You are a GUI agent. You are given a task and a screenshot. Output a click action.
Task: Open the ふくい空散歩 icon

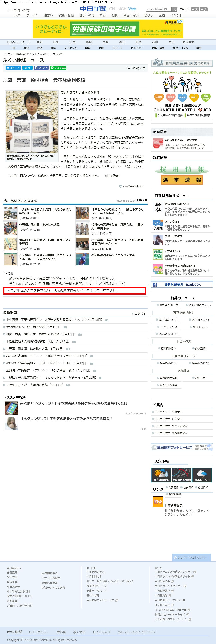tap(158, 225)
